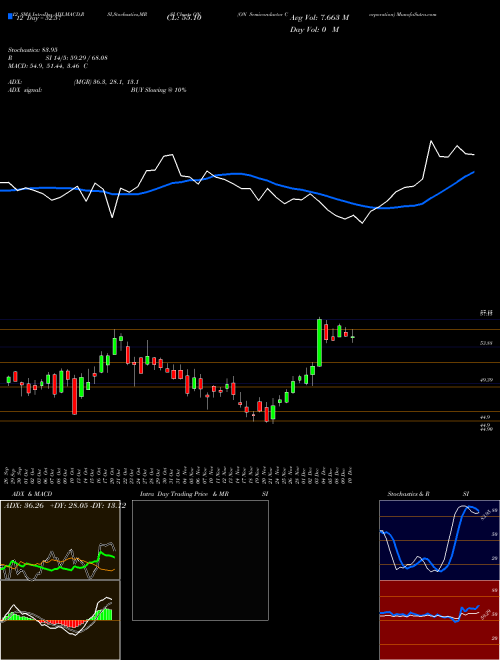Click the 49.39 price axis label
This screenshot has width=500, height=660.
coord(486,380)
